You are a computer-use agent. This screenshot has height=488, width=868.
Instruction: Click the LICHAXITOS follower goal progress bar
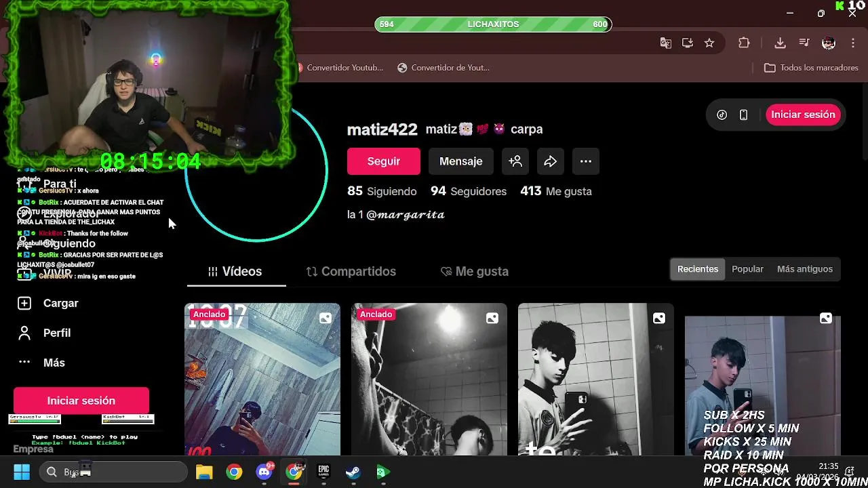pyautogui.click(x=493, y=24)
